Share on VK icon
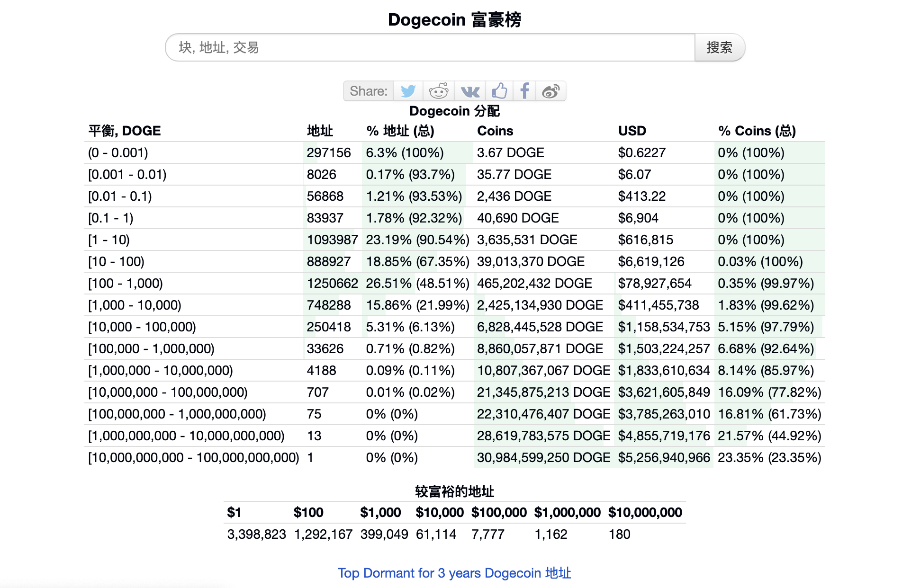 (x=470, y=91)
